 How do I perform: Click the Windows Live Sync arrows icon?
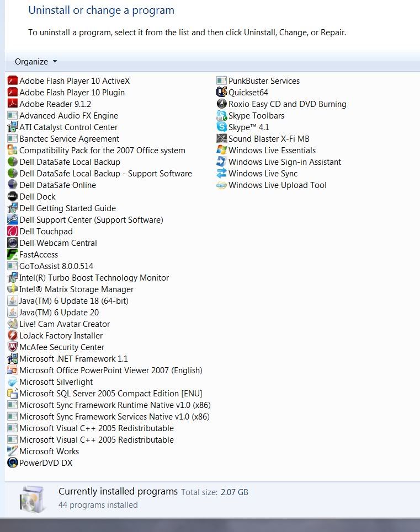[221, 173]
